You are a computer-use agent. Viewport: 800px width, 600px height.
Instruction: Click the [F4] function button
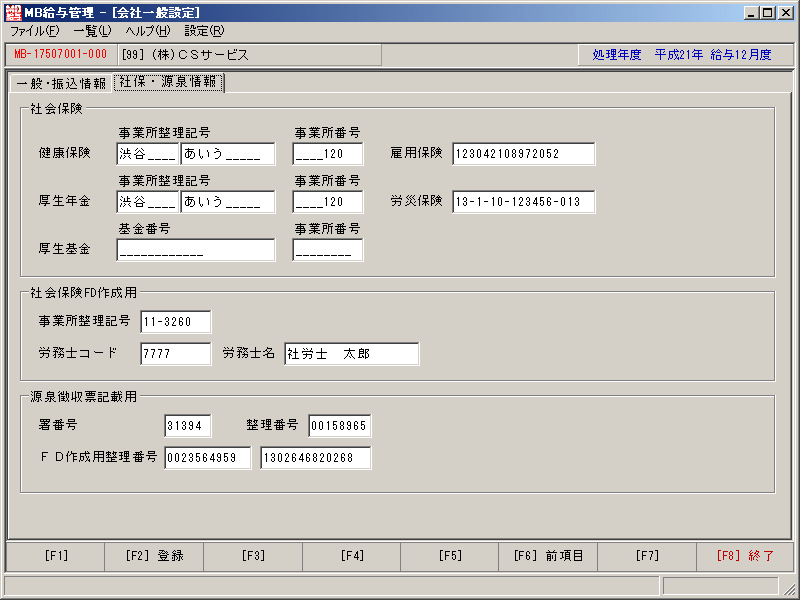[352, 556]
